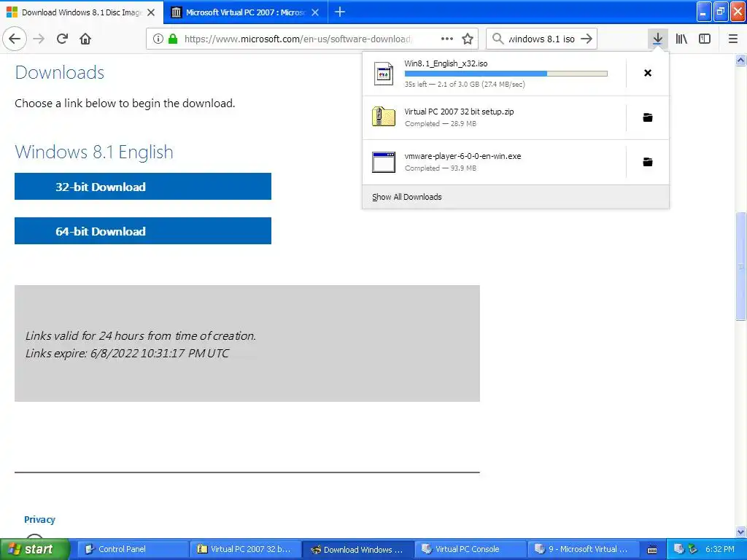Click the on-screen keyboard tray icon
This screenshot has width=747, height=560.
tap(652, 550)
